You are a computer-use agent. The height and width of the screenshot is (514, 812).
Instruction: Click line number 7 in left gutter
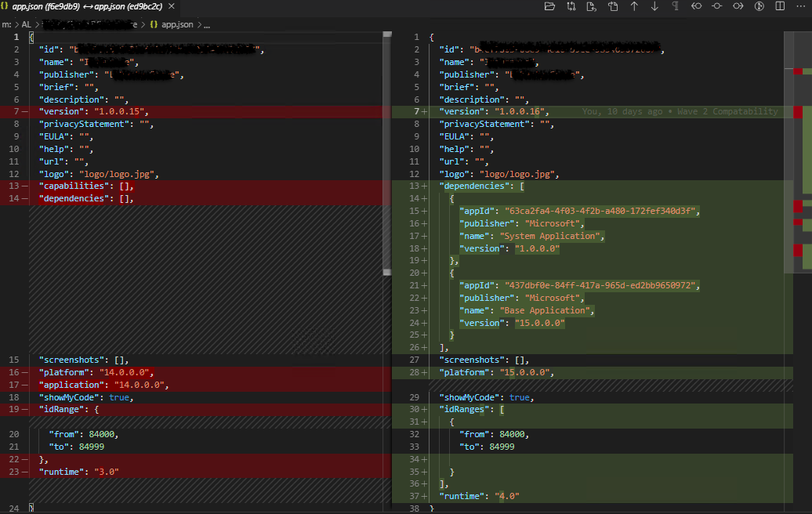(x=16, y=111)
